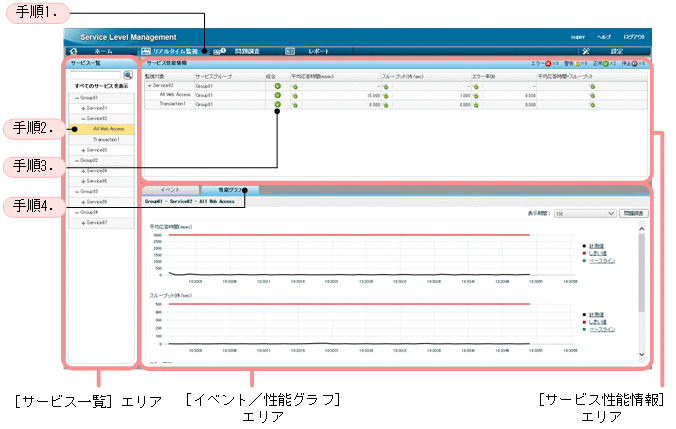Screen dimensions: 676x429
Task: Select Transaction1 in service list tree
Action: [101, 140]
